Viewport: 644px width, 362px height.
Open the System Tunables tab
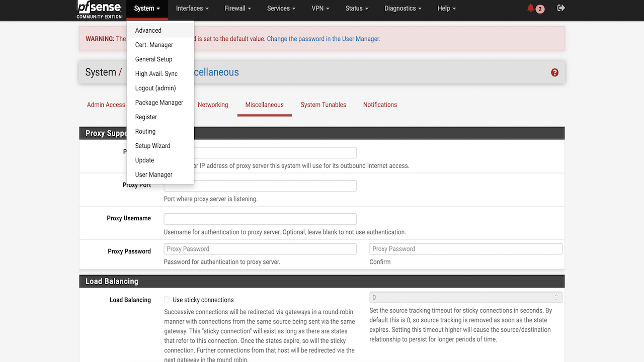point(324,105)
